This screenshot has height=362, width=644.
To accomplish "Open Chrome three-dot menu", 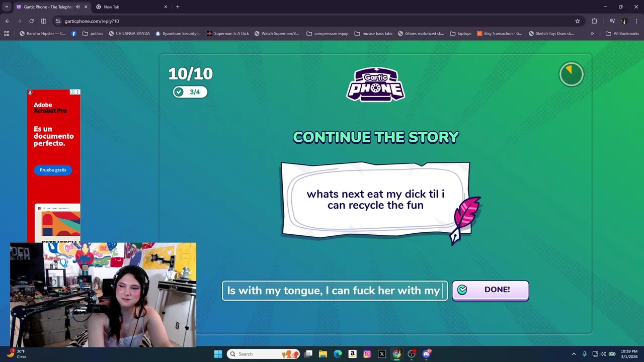I will tap(636, 21).
